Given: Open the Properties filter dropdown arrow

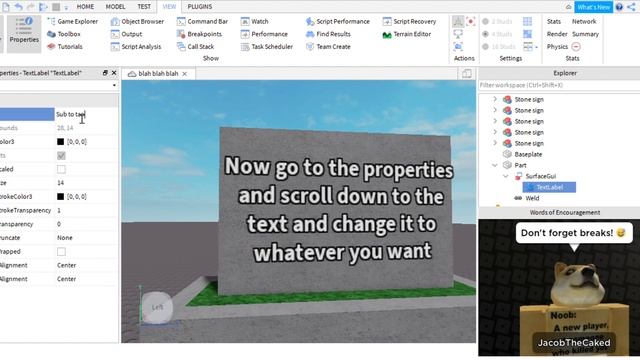Looking at the screenshot, I should [x=114, y=85].
